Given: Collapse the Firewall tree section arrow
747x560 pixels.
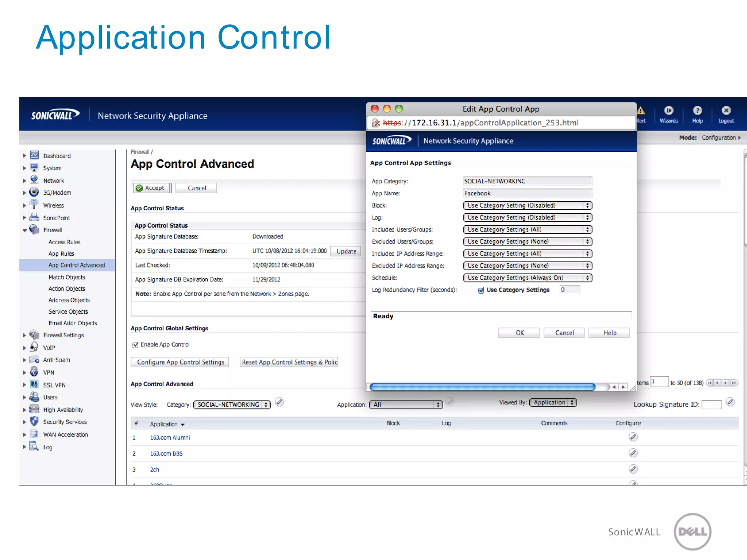Looking at the screenshot, I should tap(24, 230).
